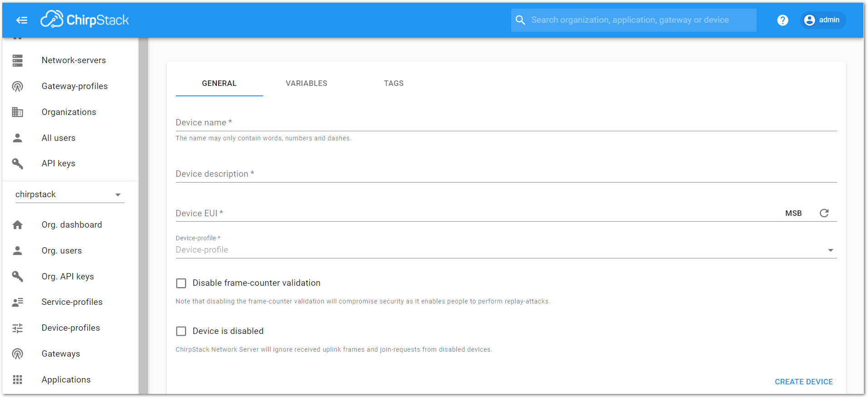Open the Device-profile select field
The width and height of the screenshot is (868, 398).
(506, 250)
